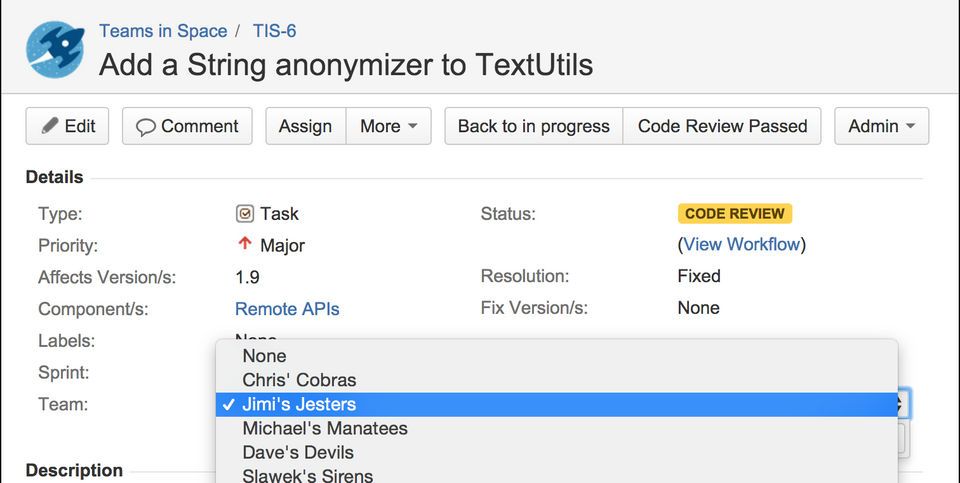960x483 pixels.
Task: Add a comment with the Comment button
Action: tap(187, 126)
